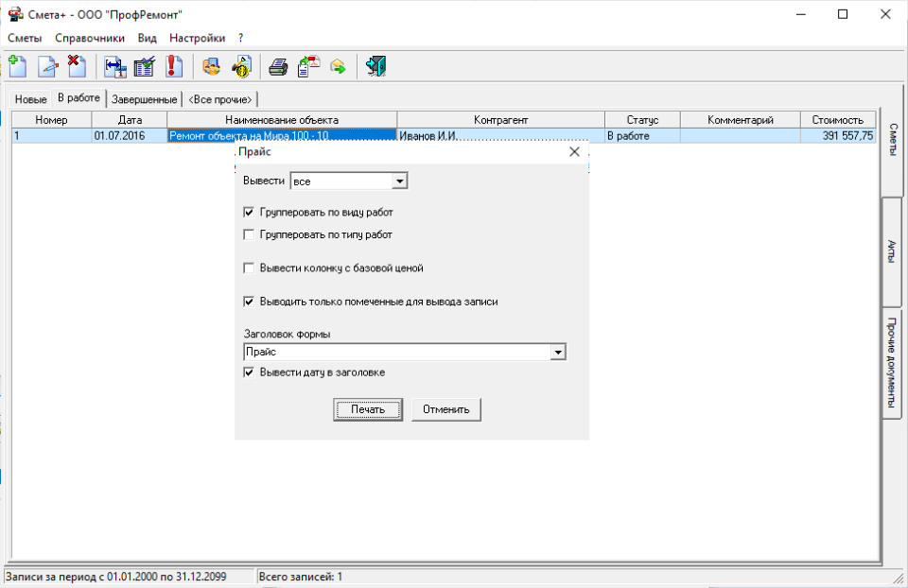The height and width of the screenshot is (588, 908).
Task: Open the Настройки menu
Action: (197, 38)
